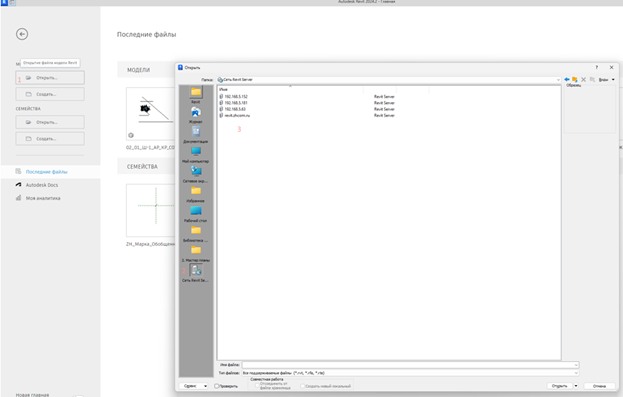Screen dimensions: 623x397
Task: Open Мой компьютер in places bar
Action: [x=195, y=155]
